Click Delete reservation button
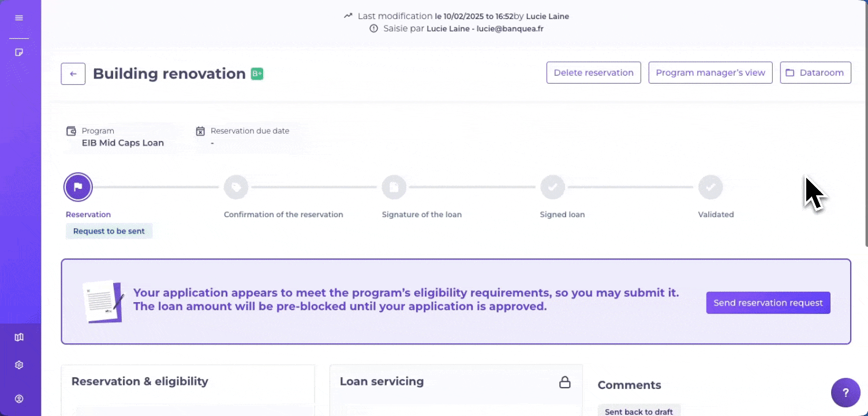868x416 pixels. coord(593,73)
